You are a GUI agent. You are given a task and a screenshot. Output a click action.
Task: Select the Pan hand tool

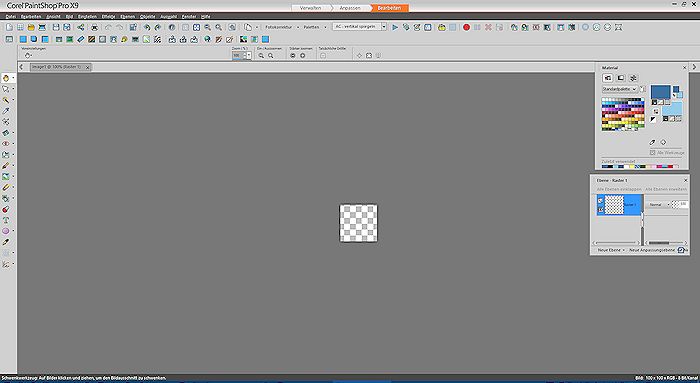click(x=6, y=78)
